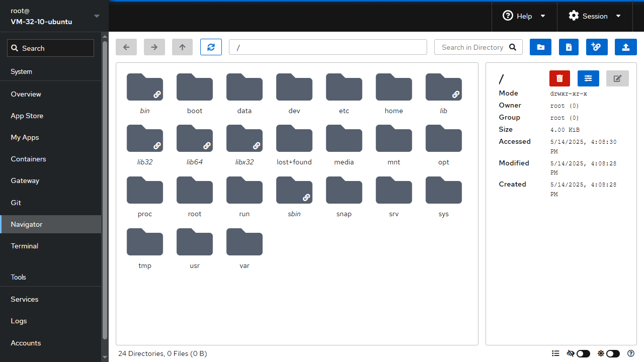Focus the Search in Directory field
The width and height of the screenshot is (644, 362).
[x=478, y=47]
